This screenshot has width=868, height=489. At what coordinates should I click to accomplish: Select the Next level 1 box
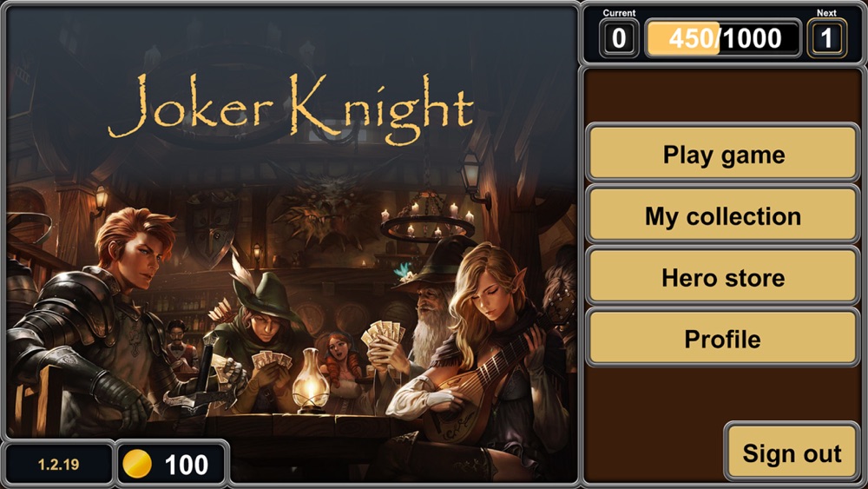point(826,38)
